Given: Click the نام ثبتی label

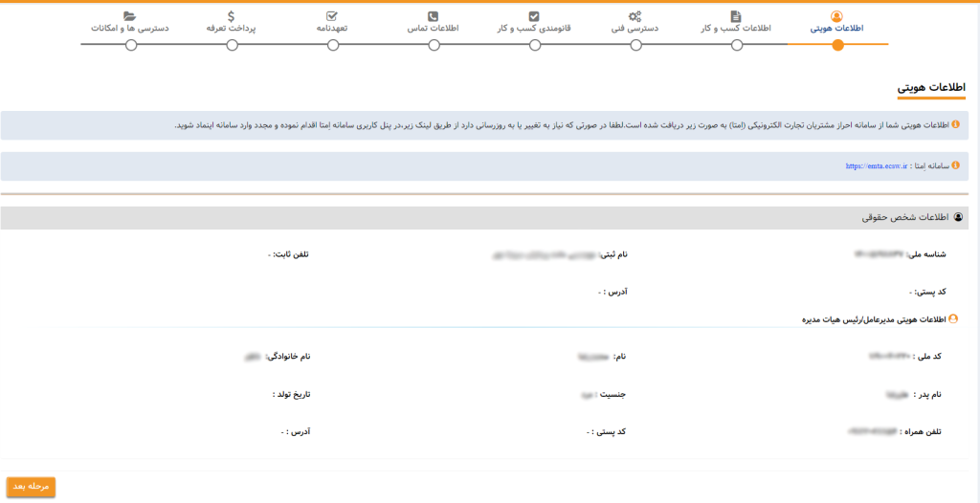Looking at the screenshot, I should pos(613,255).
